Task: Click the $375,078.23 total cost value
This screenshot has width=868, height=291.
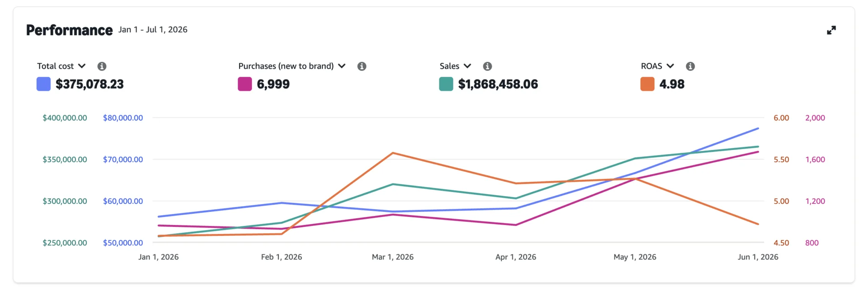Action: pos(90,84)
